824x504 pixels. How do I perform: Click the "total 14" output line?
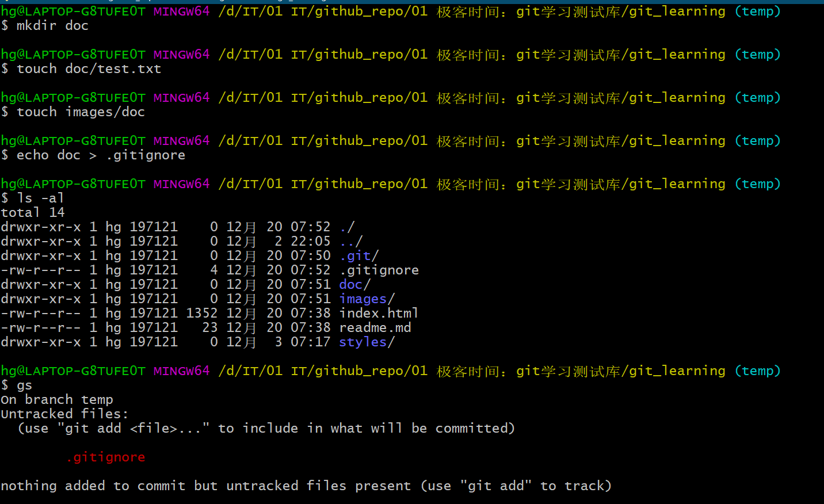click(x=33, y=212)
